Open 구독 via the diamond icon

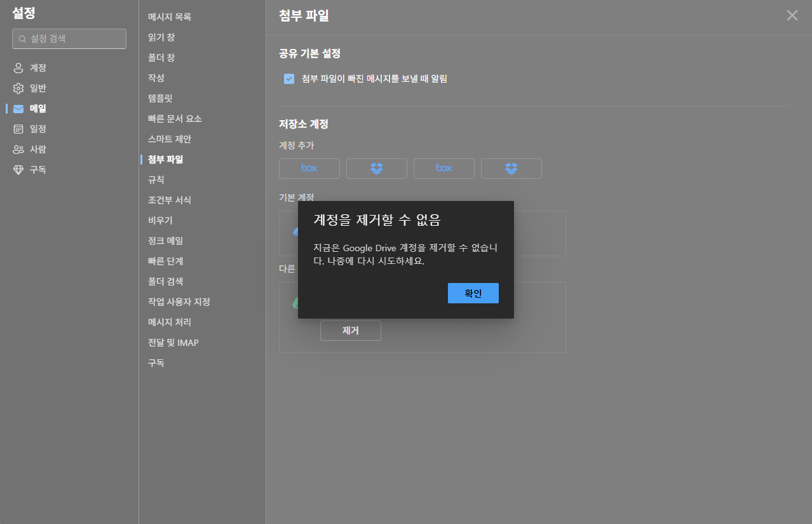coord(18,170)
